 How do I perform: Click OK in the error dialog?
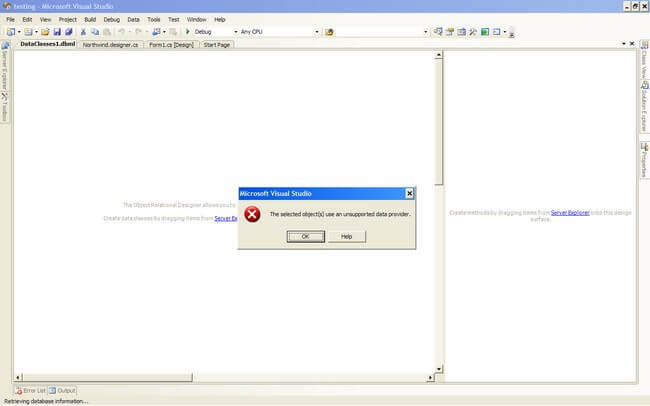tap(306, 236)
